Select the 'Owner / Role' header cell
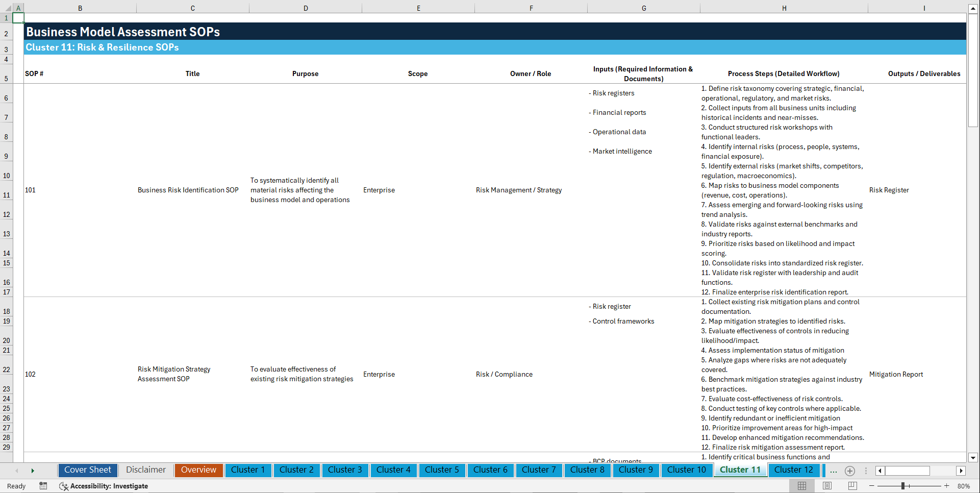The height and width of the screenshot is (493, 980). 531,73
